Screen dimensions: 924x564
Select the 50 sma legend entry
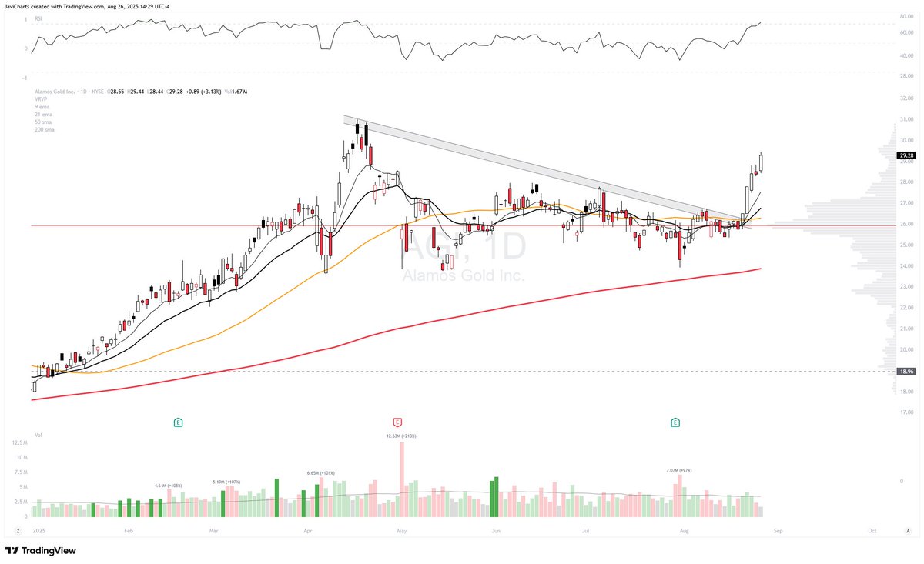45,122
